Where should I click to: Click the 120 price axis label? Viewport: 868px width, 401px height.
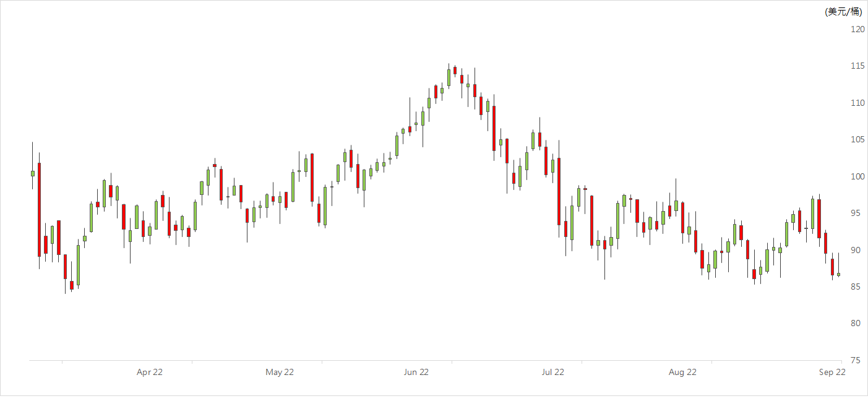(857, 29)
